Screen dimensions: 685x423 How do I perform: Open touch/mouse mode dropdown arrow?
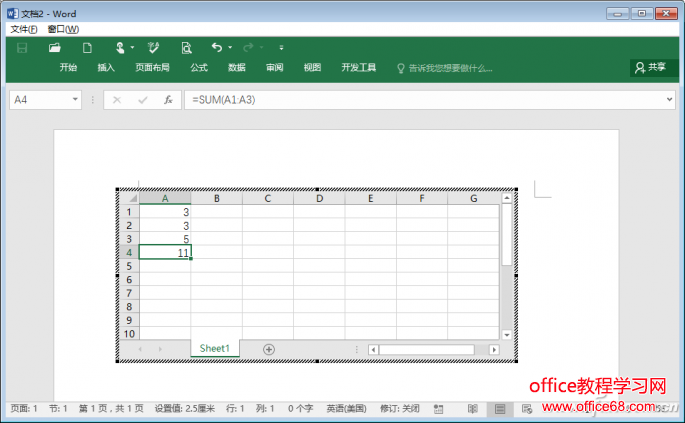[132, 48]
